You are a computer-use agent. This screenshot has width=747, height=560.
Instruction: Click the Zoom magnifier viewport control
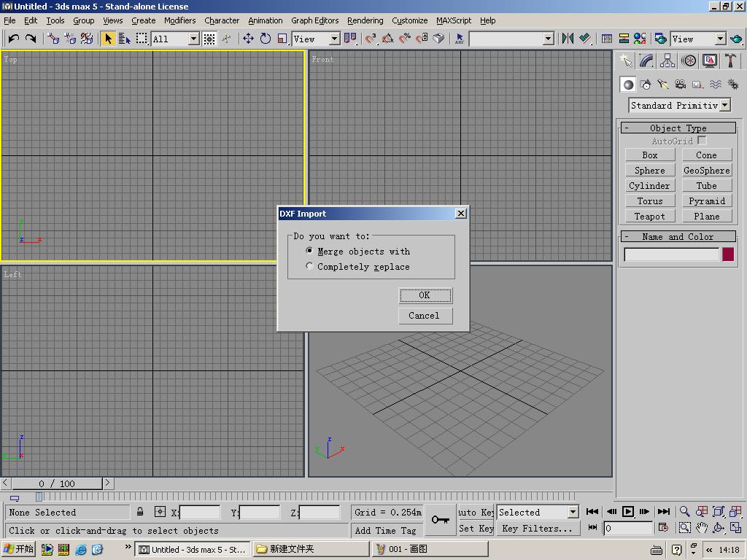click(684, 512)
